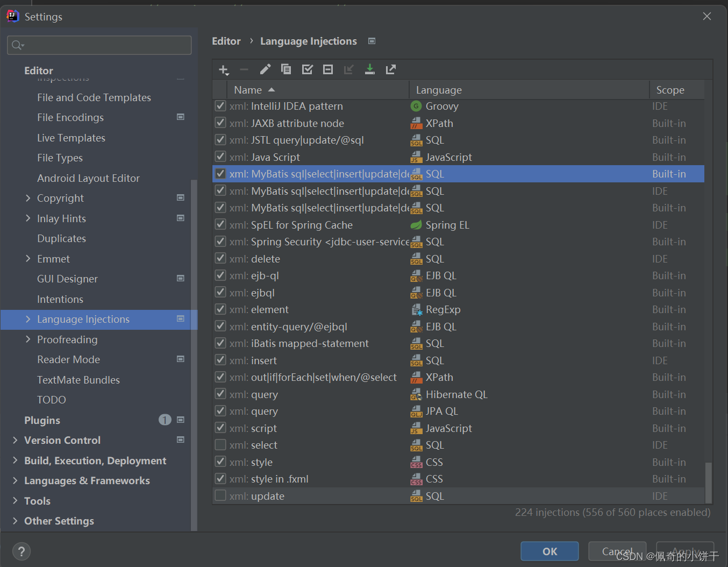Expand the Language Injections node arrow

28,319
